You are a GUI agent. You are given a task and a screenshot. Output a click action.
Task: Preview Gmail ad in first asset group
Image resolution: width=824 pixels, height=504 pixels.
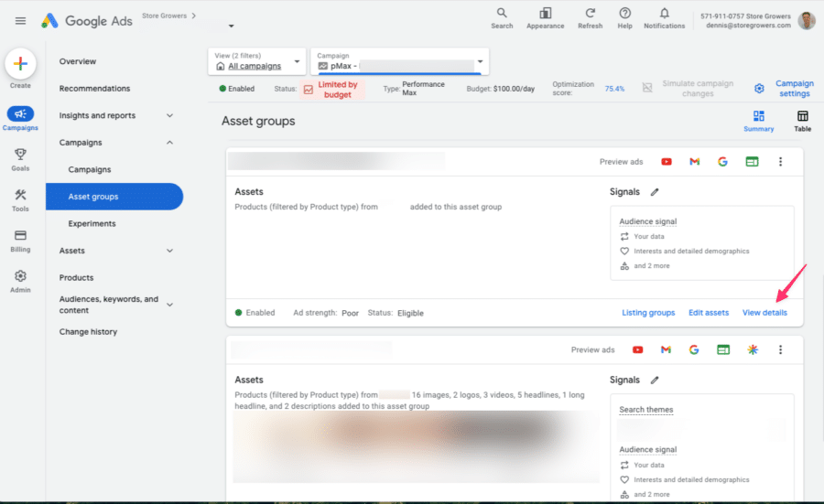coord(695,162)
